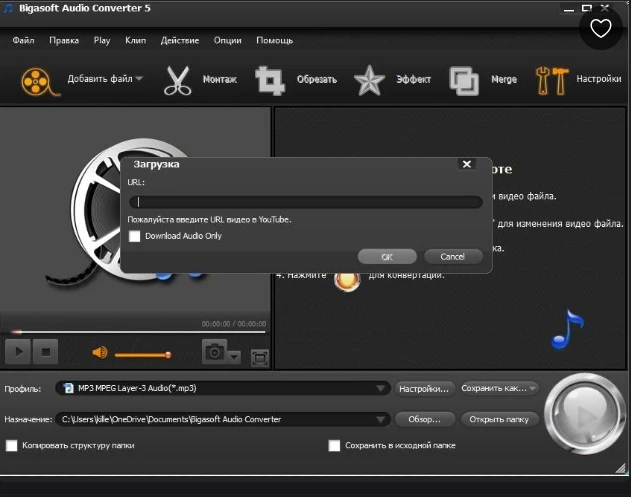631x497 pixels.
Task: Expand the Сохранить как... dropdown
Action: [x=533, y=388]
